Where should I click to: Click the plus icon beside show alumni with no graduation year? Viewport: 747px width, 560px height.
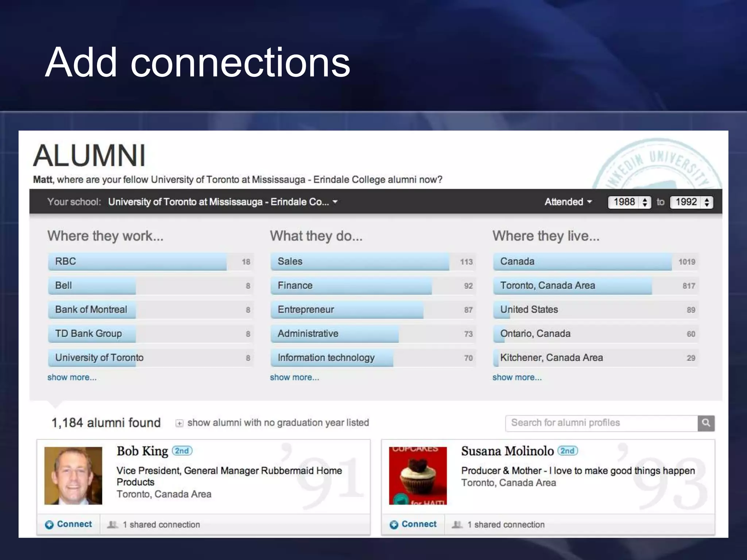pos(179,423)
